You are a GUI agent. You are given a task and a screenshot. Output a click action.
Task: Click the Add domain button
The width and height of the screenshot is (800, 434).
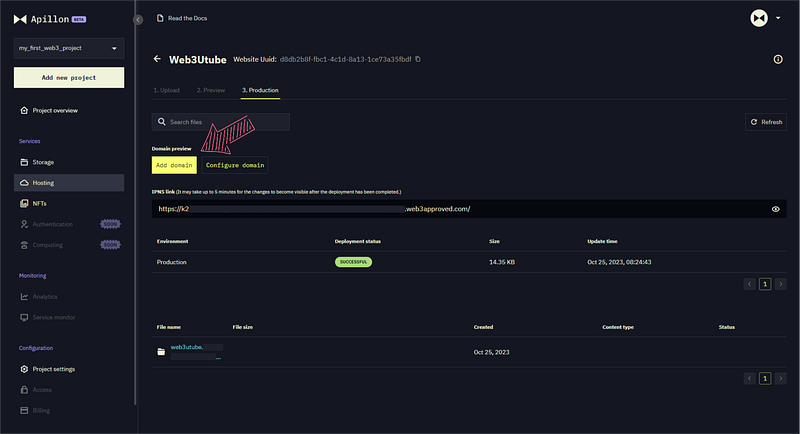click(x=174, y=165)
